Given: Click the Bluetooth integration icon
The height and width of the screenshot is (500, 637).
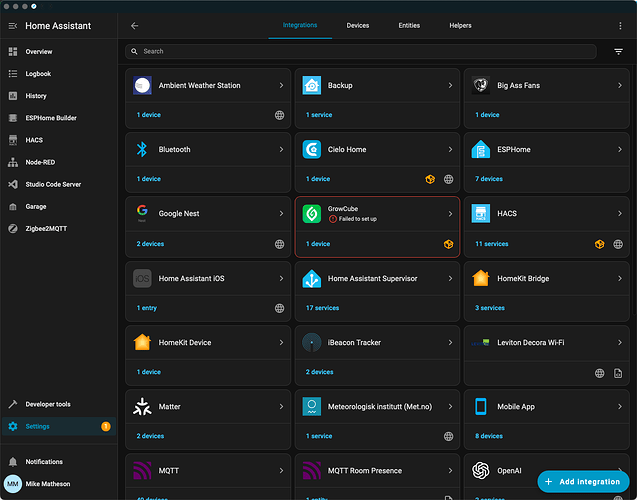Looking at the screenshot, I should tap(142, 150).
